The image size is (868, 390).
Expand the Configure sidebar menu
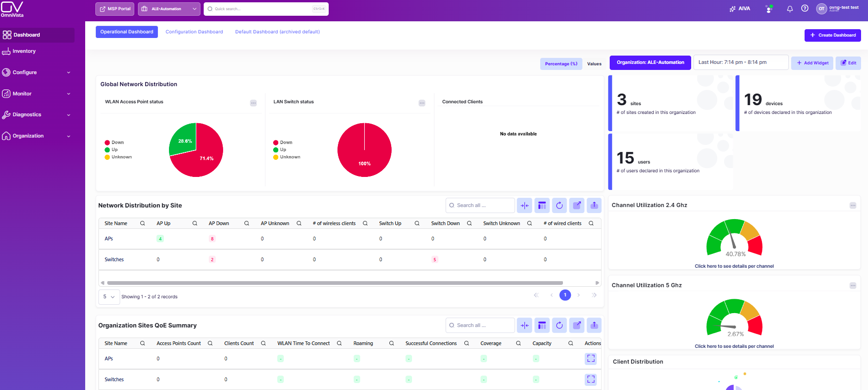click(37, 72)
